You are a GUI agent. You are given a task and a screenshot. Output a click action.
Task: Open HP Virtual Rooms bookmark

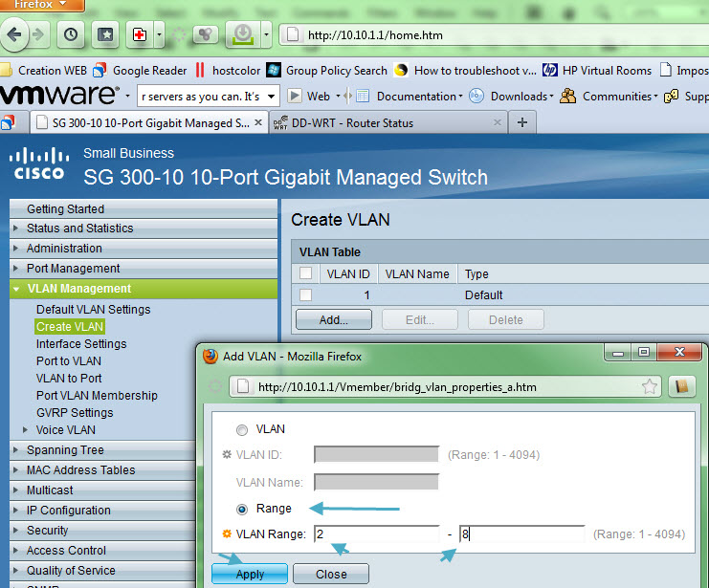(x=597, y=71)
